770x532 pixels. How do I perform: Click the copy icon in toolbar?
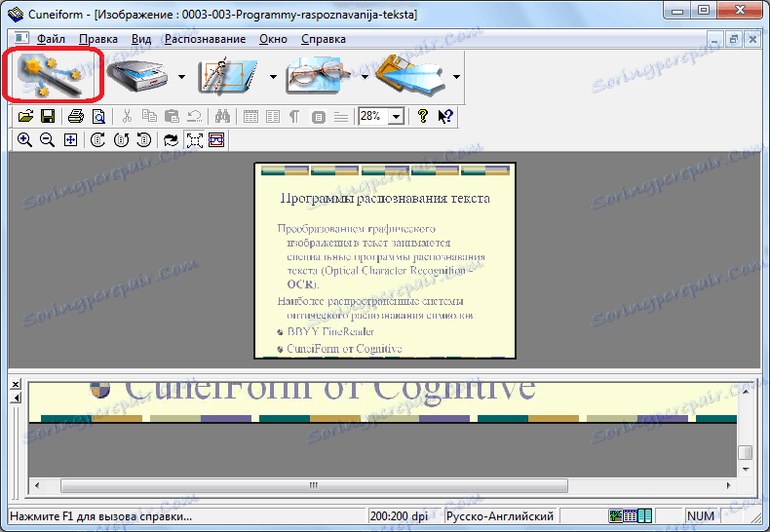(x=149, y=116)
